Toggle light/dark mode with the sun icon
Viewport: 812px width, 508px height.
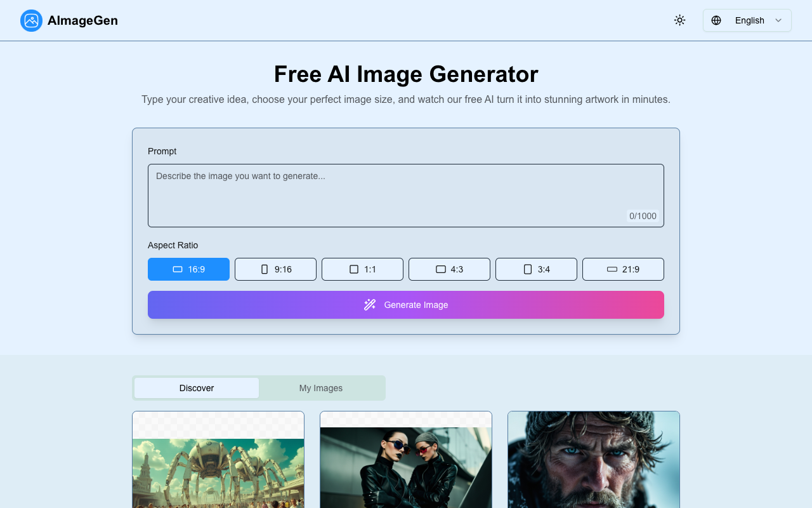tap(679, 20)
